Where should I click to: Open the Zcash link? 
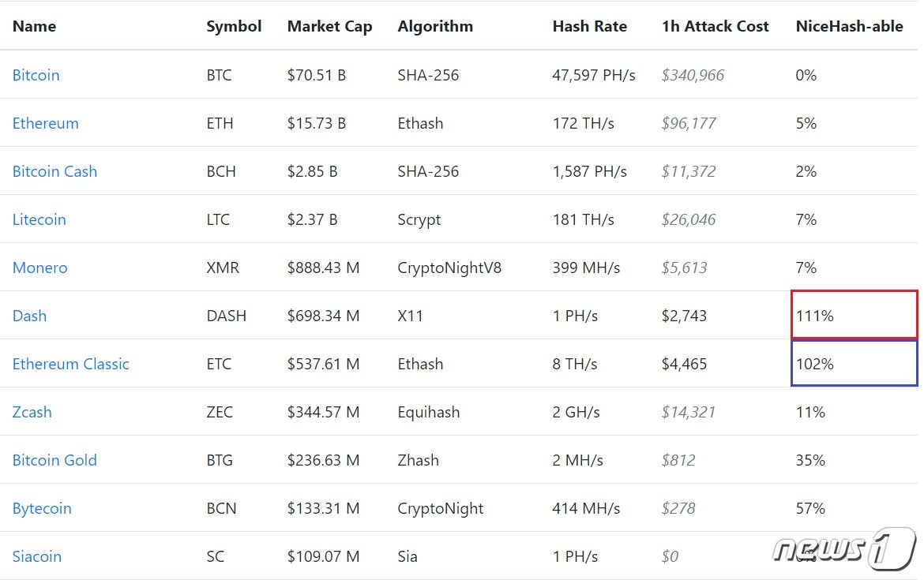[32, 412]
